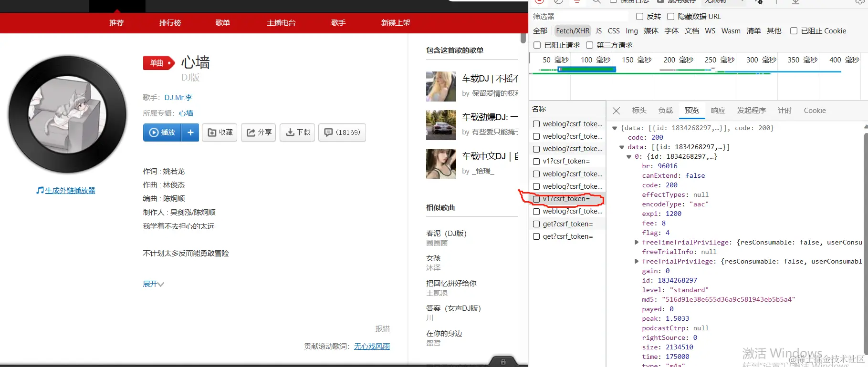Collapse the data: [{id: 1834268297,…}] array node
868x367 pixels.
[621, 147]
